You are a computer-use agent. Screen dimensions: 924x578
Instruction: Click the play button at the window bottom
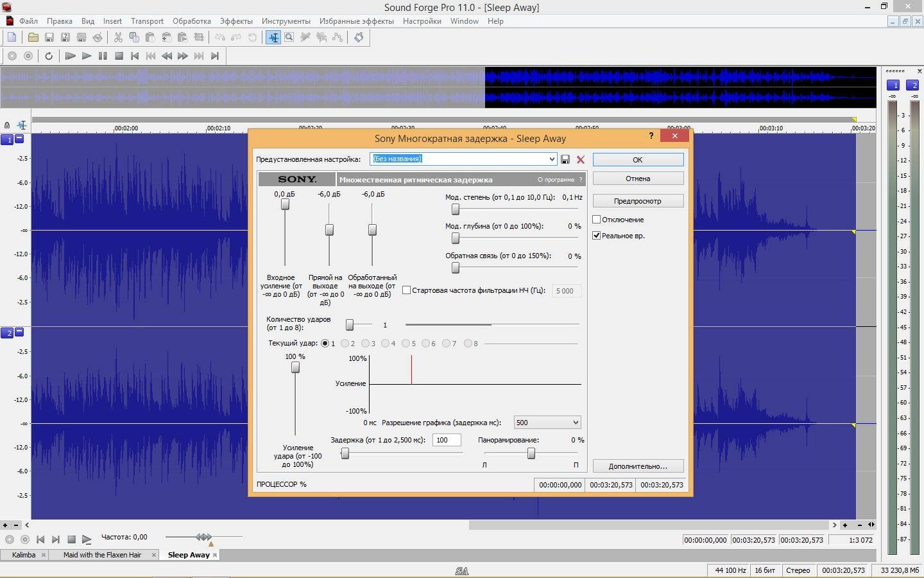[x=87, y=539]
